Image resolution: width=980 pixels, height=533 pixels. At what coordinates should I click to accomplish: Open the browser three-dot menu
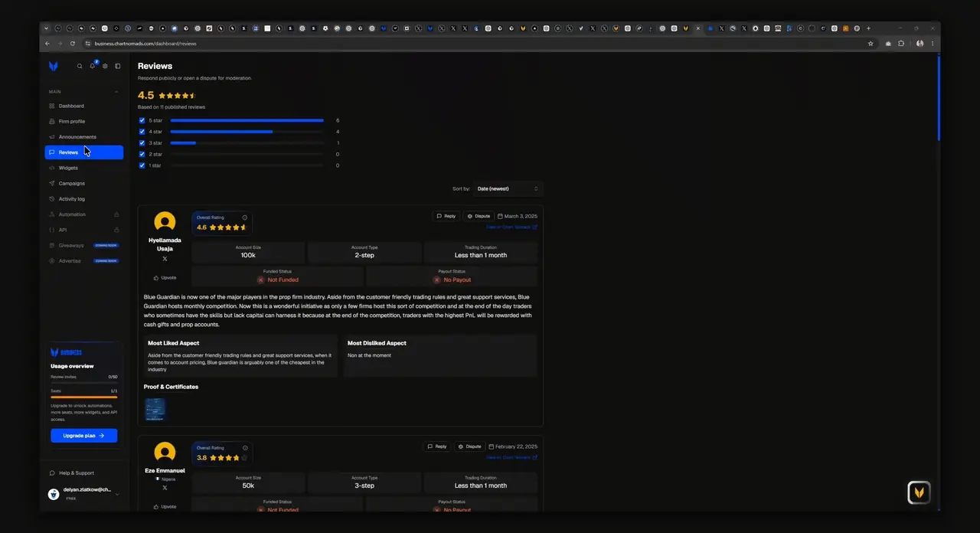(x=932, y=44)
